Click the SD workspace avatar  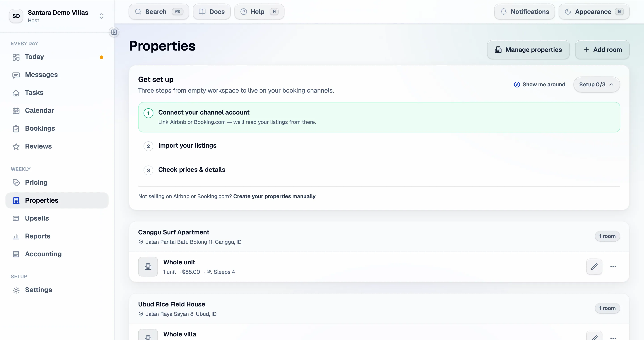point(16,16)
